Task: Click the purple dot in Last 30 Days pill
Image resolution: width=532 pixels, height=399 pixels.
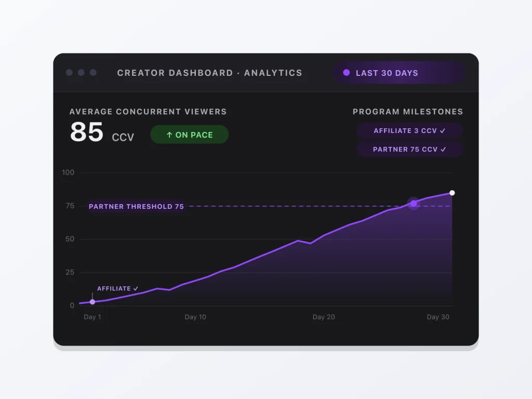Action: coord(347,73)
